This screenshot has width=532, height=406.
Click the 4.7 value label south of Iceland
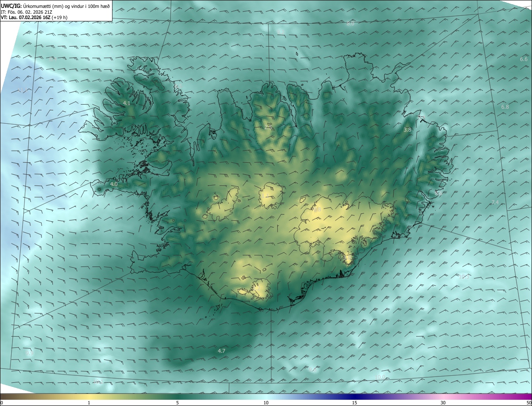(222, 351)
